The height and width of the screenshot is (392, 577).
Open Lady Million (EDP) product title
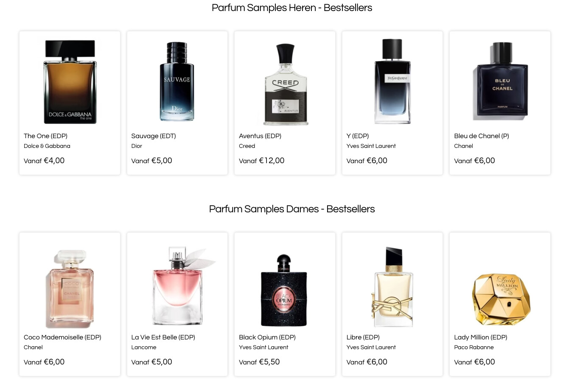click(481, 337)
